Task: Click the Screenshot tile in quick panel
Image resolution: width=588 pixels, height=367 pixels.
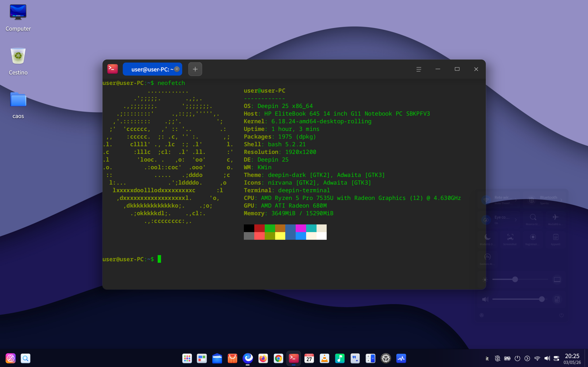Action: click(x=510, y=239)
